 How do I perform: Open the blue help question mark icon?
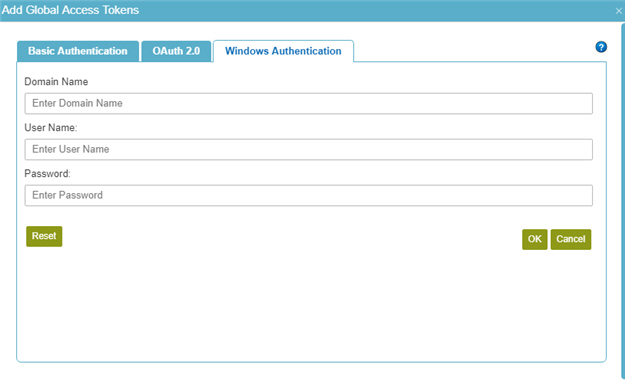point(601,47)
